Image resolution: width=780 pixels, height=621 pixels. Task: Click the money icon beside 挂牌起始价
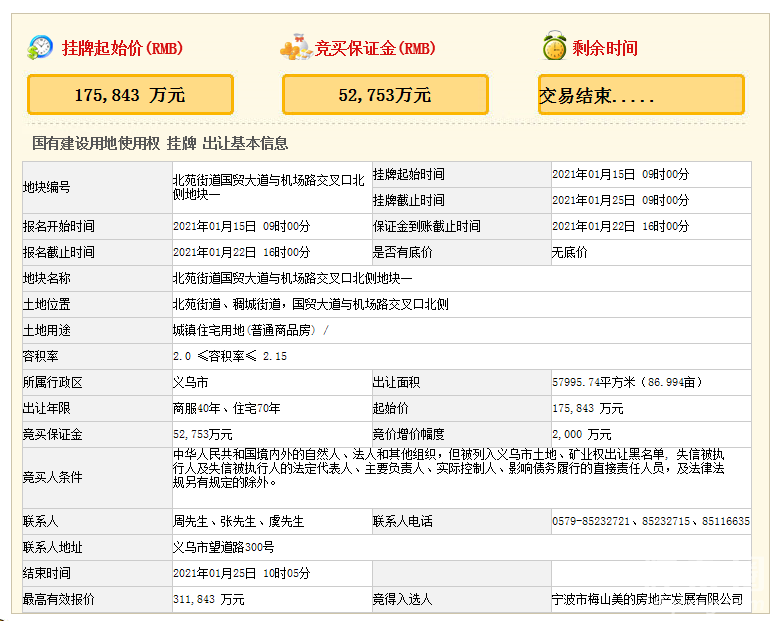click(40, 47)
